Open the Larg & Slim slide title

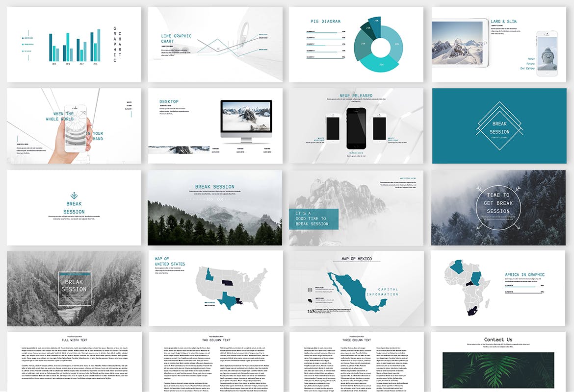(x=503, y=22)
